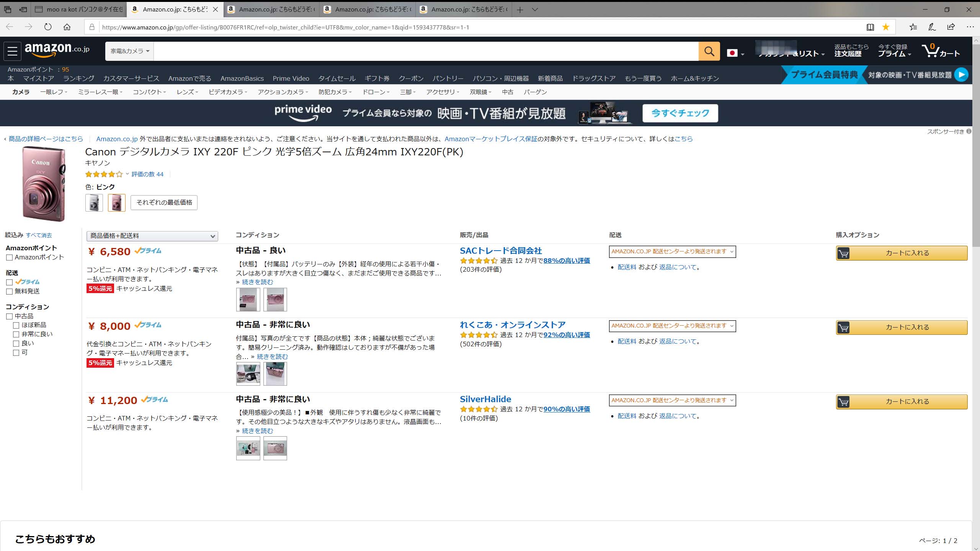Image resolution: width=980 pixels, height=551 pixels.
Task: Click the browser address bar URL
Action: (285, 27)
